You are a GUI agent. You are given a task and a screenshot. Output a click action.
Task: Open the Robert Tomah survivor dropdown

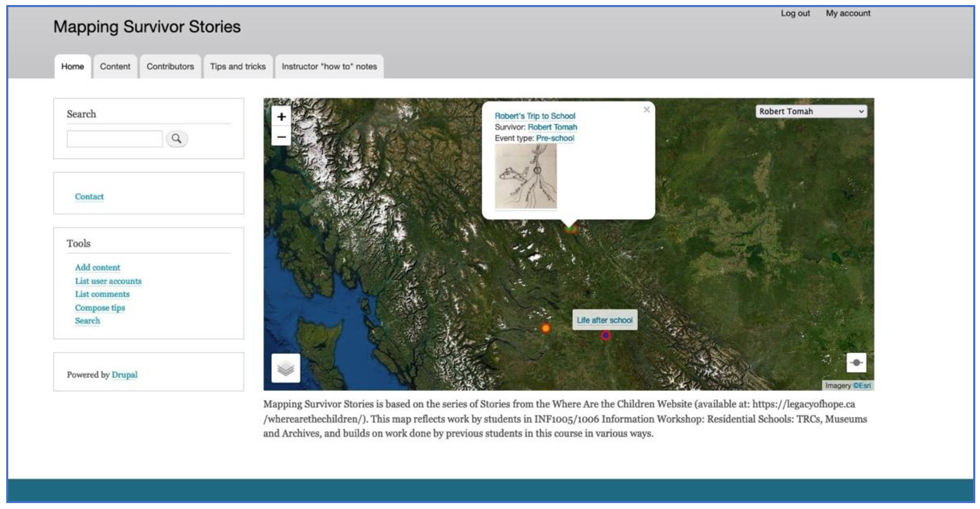click(811, 111)
